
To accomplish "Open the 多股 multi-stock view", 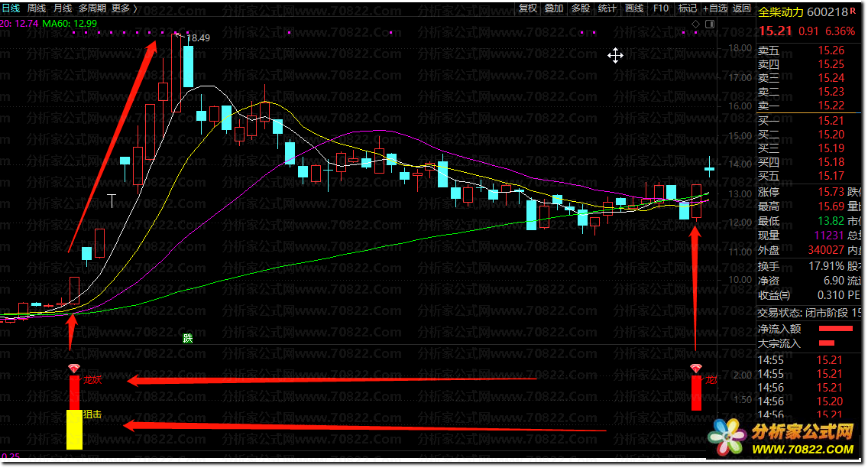I will 580,8.
